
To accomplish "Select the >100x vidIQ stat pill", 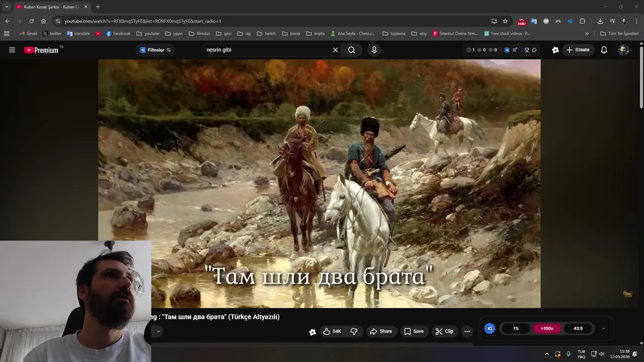I will 547,328.
